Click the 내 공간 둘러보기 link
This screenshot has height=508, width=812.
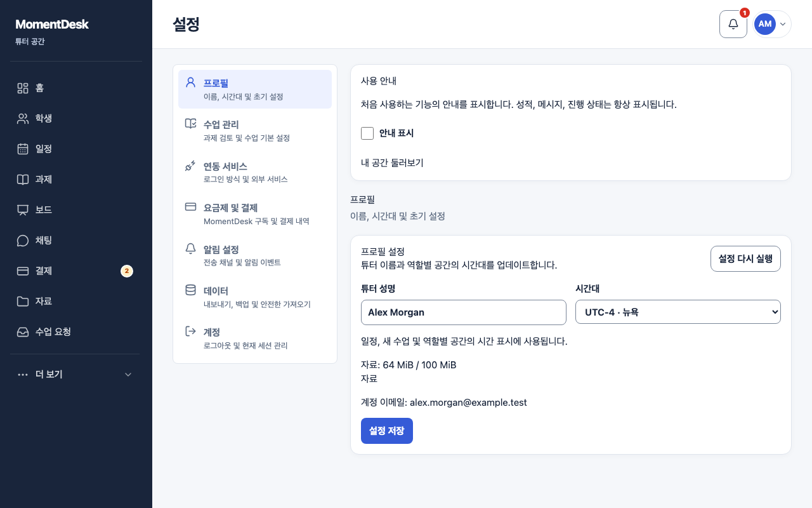click(x=392, y=163)
